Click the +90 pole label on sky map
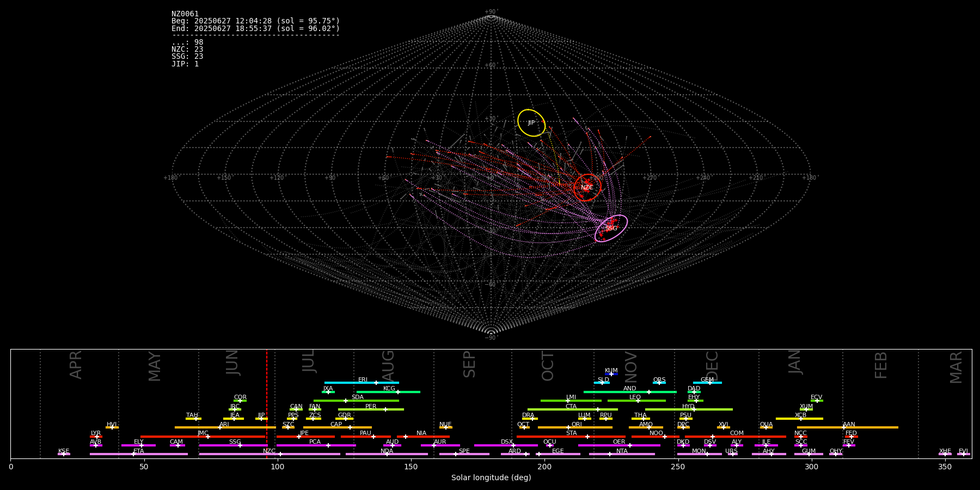980x490 pixels. (491, 11)
